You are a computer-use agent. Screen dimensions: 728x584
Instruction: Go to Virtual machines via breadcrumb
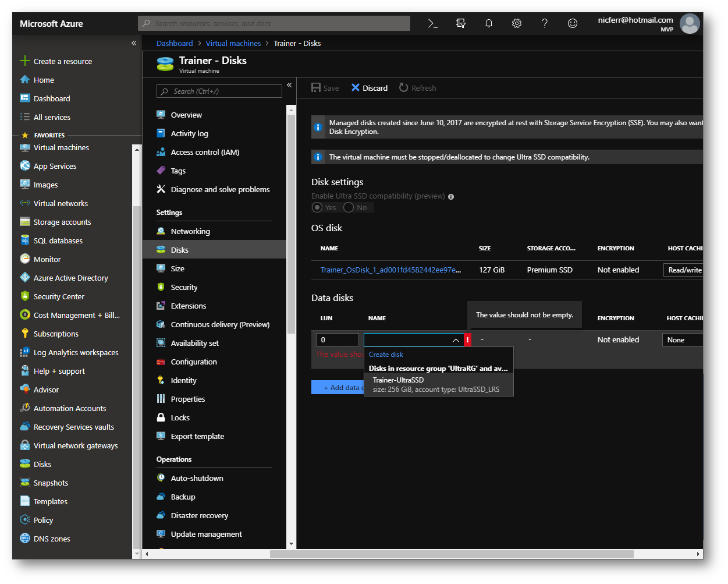233,44
